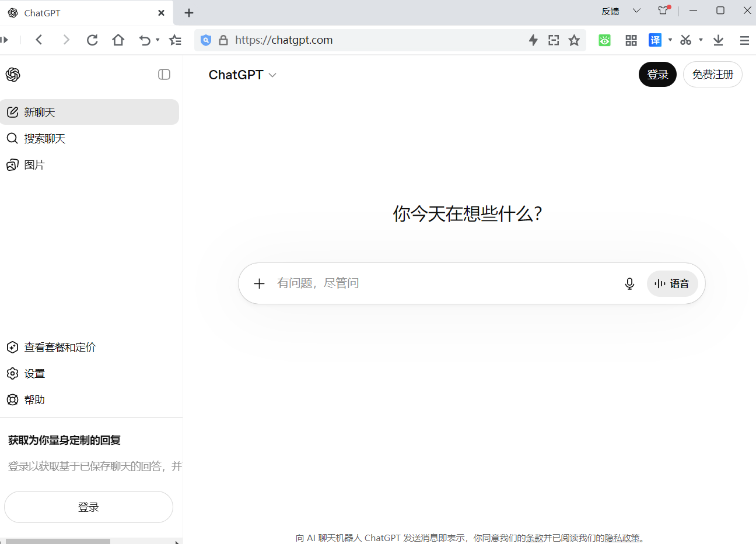The height and width of the screenshot is (544, 756).
Task: Go back with the browser back arrow
Action: coord(39,40)
